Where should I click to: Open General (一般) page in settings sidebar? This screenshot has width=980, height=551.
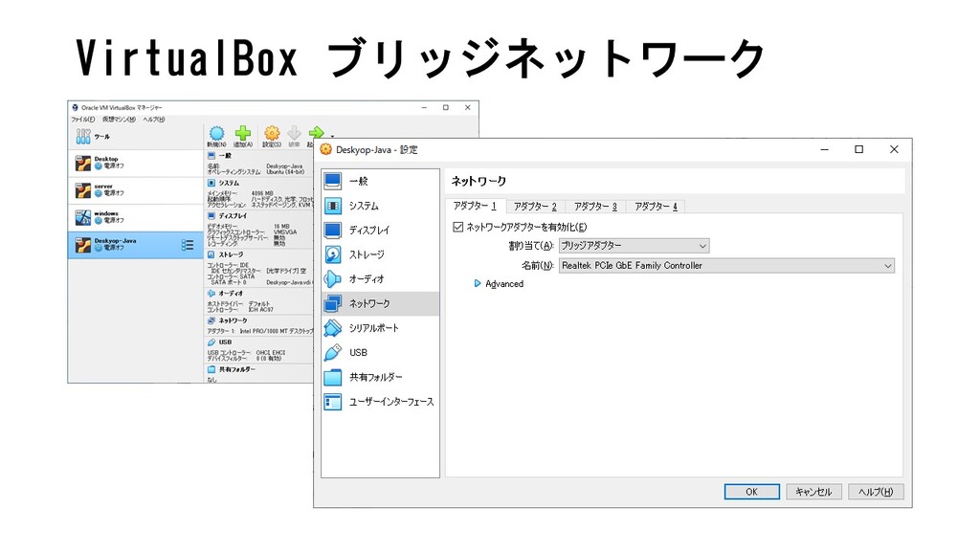tap(380, 181)
